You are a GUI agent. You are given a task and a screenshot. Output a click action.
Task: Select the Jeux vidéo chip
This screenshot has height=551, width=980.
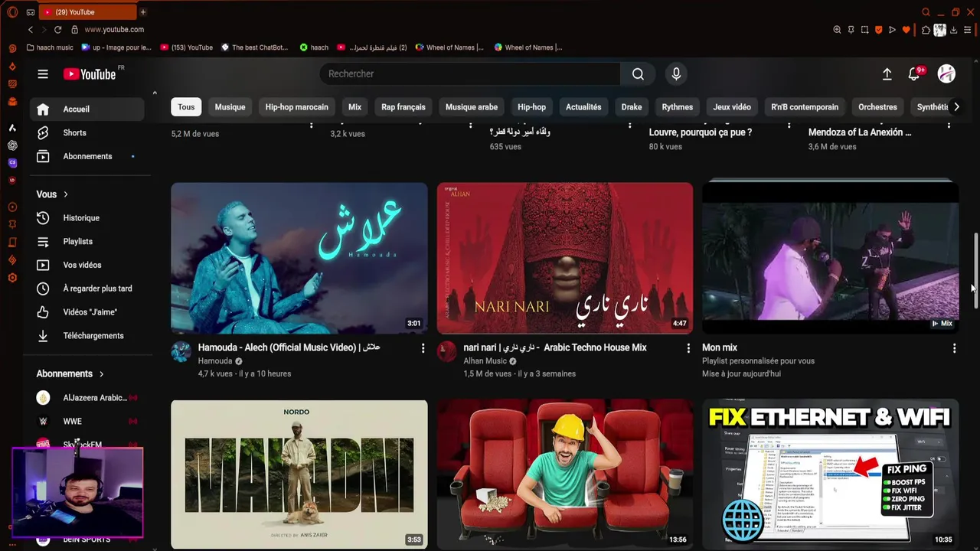pos(732,107)
